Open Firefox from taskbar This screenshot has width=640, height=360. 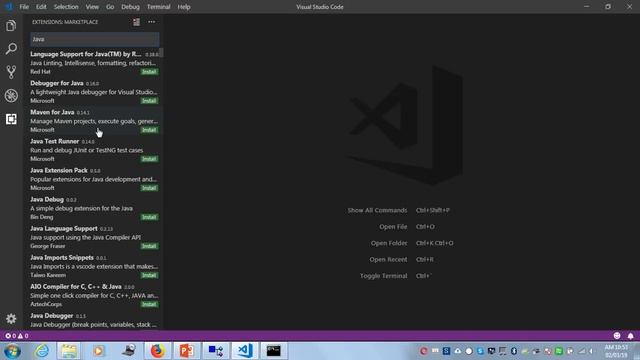pyautogui.click(x=157, y=351)
